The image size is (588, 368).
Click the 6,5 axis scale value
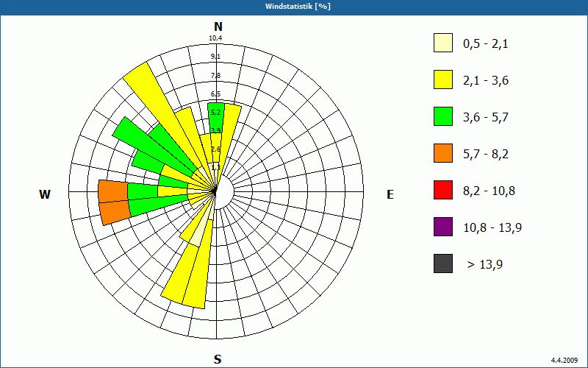215,94
